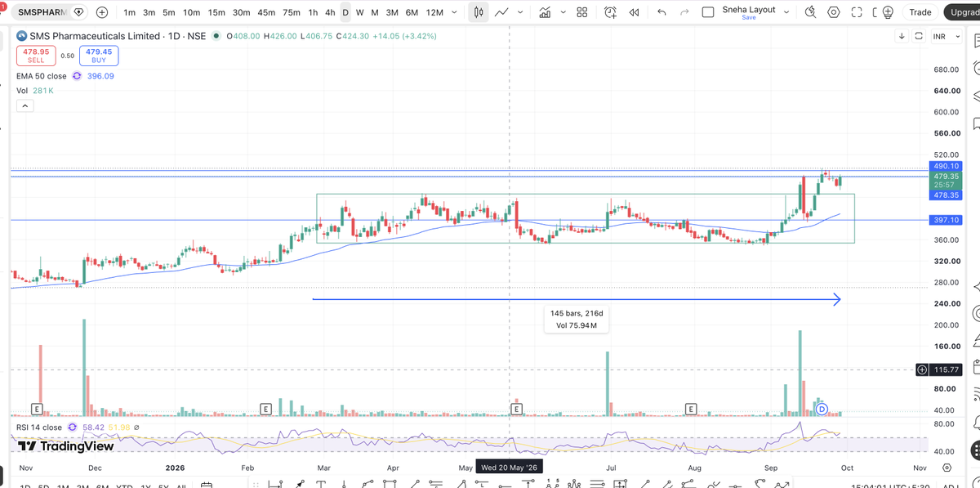Click the Upgrade button
This screenshot has width=980, height=488.
(961, 12)
